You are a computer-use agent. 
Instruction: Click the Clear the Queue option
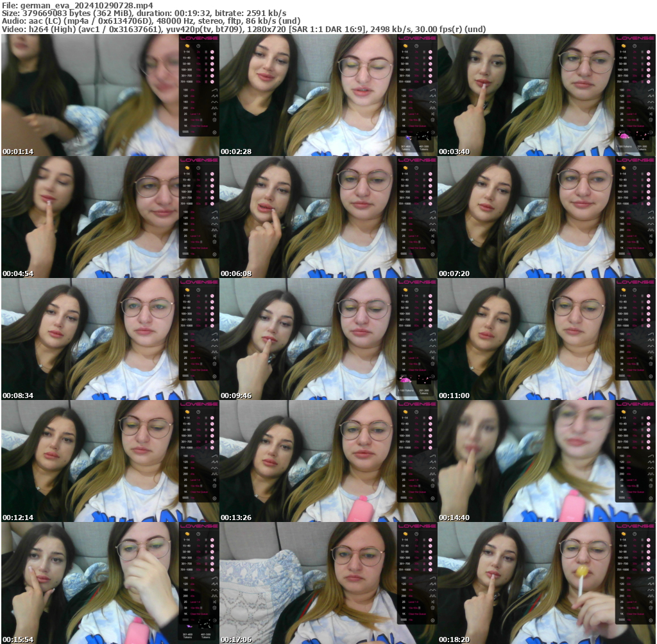pyautogui.click(x=198, y=126)
